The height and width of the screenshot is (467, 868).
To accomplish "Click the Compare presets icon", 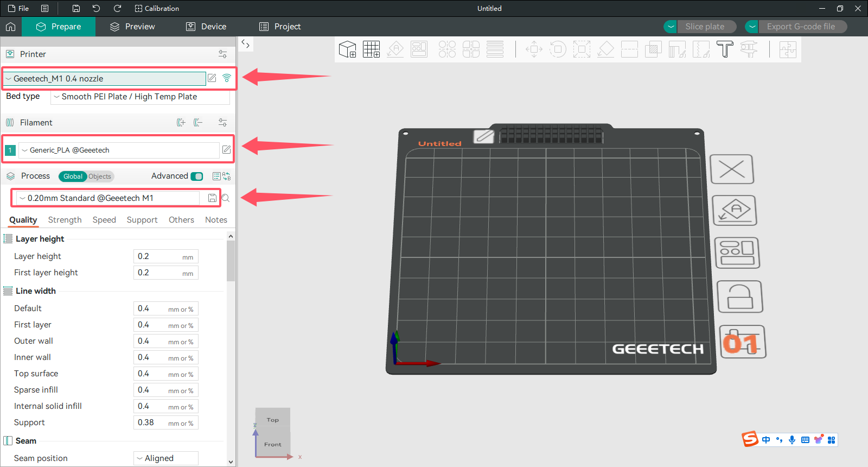I will (227, 176).
